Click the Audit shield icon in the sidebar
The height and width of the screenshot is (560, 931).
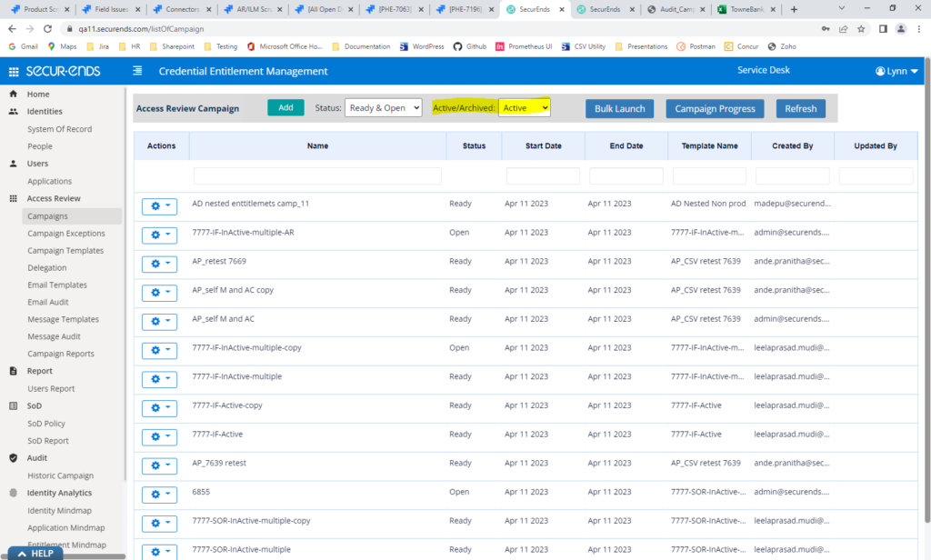[x=14, y=458]
